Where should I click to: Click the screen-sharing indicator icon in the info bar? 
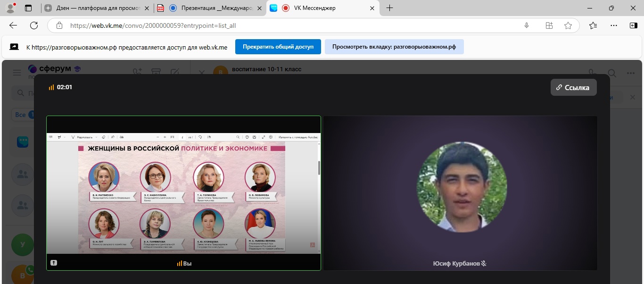tap(14, 47)
